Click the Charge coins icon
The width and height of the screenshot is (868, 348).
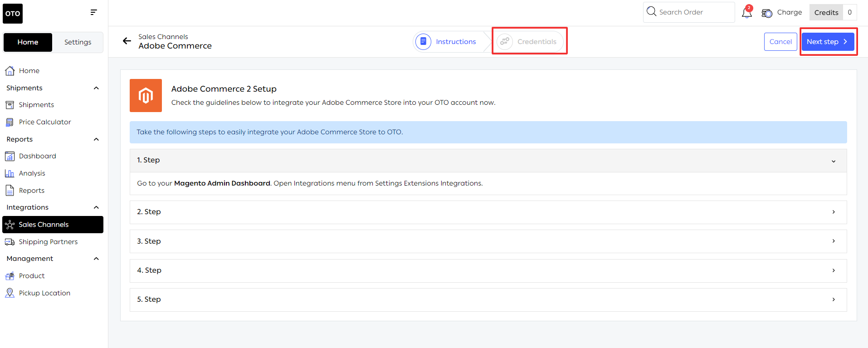point(767,13)
